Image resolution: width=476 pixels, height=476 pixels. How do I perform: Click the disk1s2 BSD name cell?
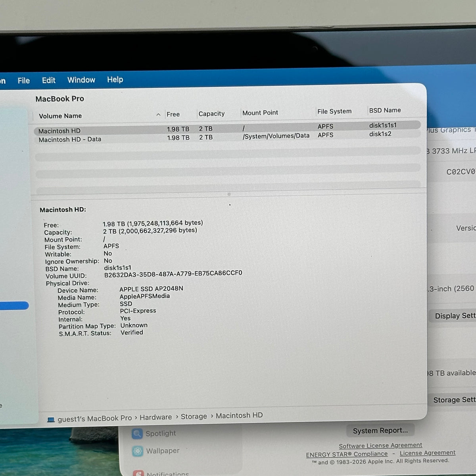380,134
